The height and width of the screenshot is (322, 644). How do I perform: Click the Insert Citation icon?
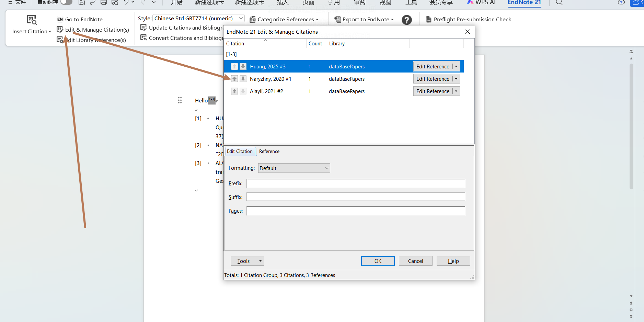tap(32, 20)
